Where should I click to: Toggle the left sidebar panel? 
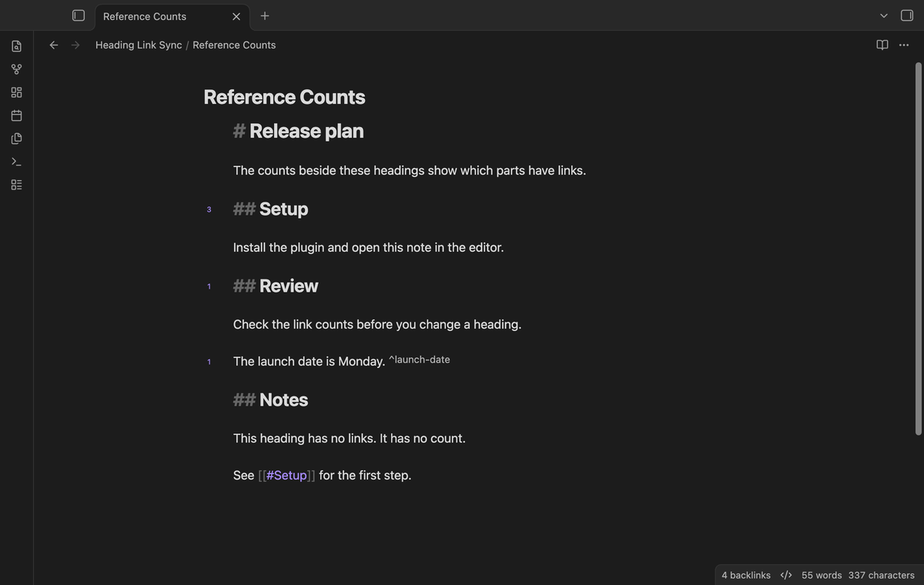point(79,15)
